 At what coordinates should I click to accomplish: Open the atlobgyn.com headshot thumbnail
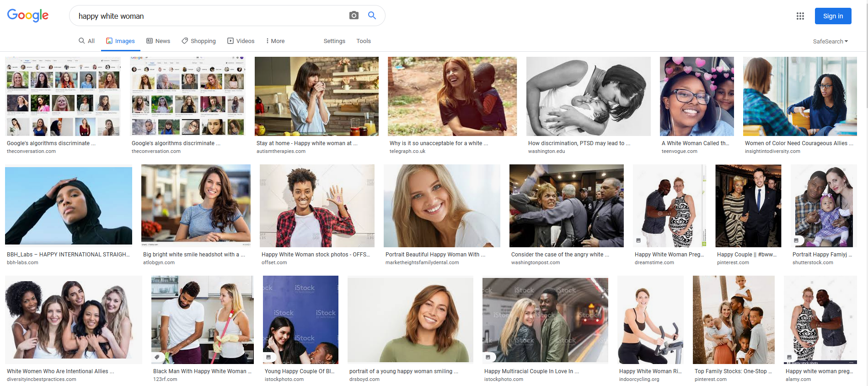pos(196,206)
